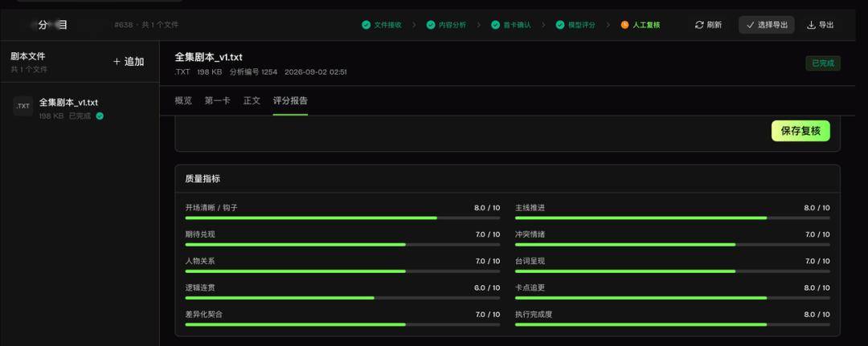Click the 开场清晰 / 钩子 metric label
Viewport: 868px width, 346px height.
point(211,208)
